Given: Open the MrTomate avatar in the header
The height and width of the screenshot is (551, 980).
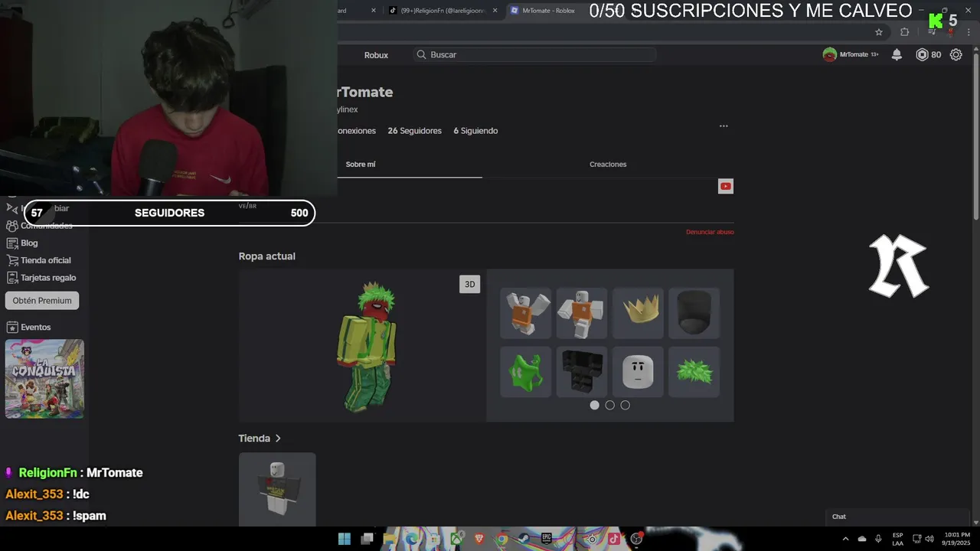Looking at the screenshot, I should click(829, 54).
